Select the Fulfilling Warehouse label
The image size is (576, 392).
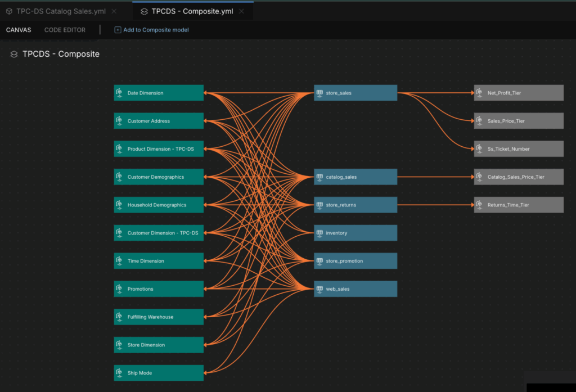coord(150,317)
